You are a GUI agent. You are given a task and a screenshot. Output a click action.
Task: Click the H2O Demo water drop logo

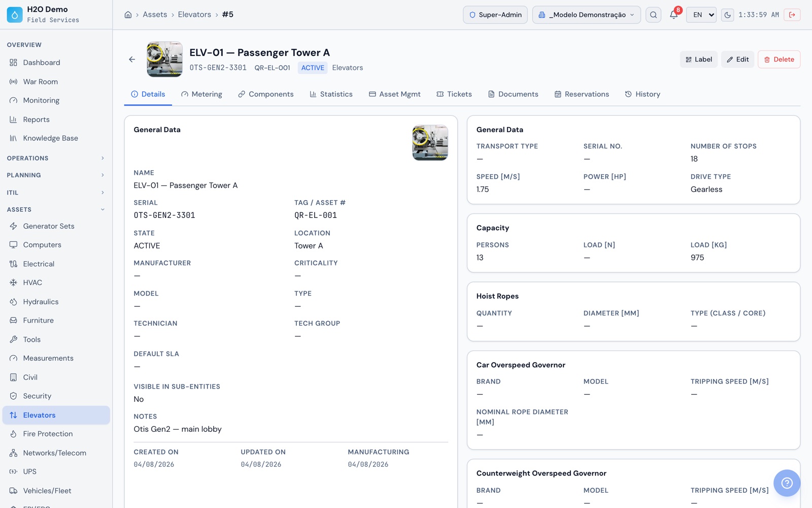point(15,15)
